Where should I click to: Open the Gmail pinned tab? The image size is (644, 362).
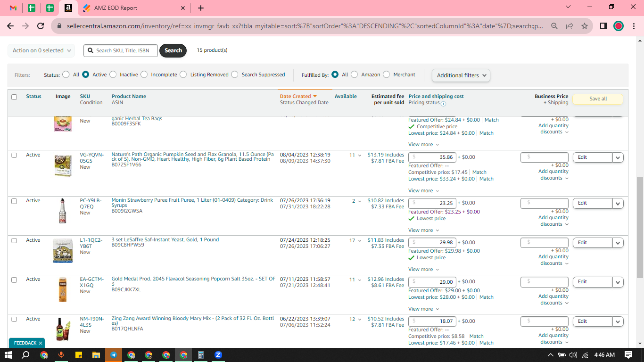tap(13, 8)
